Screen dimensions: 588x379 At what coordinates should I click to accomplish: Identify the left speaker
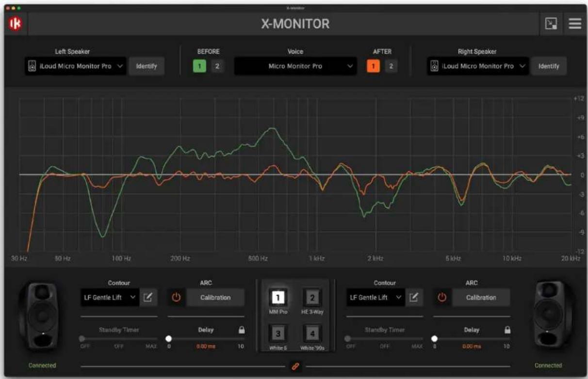(147, 66)
